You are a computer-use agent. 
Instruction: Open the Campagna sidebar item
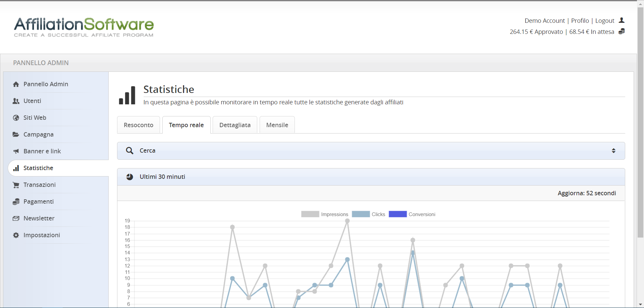coord(39,135)
